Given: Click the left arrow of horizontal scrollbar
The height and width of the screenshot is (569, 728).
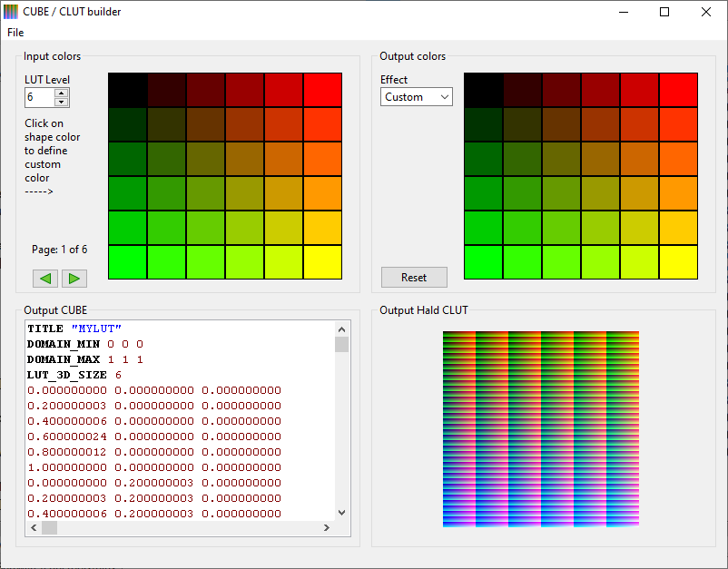Looking at the screenshot, I should click(34, 527).
